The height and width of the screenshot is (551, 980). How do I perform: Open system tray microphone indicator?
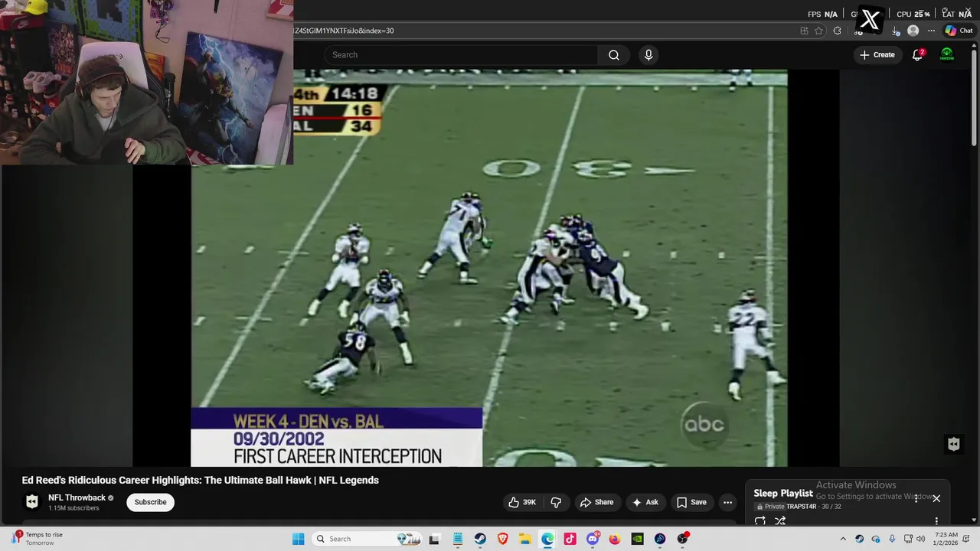(x=892, y=539)
